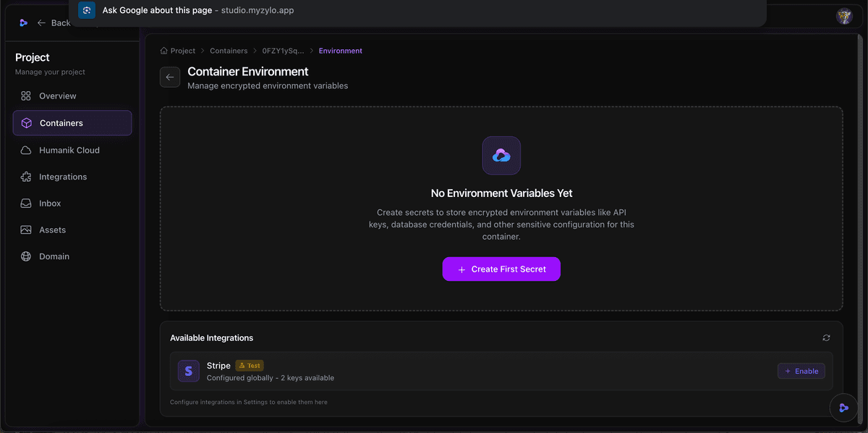Click the Stripe integration logo
Image resolution: width=868 pixels, height=433 pixels.
coord(188,371)
